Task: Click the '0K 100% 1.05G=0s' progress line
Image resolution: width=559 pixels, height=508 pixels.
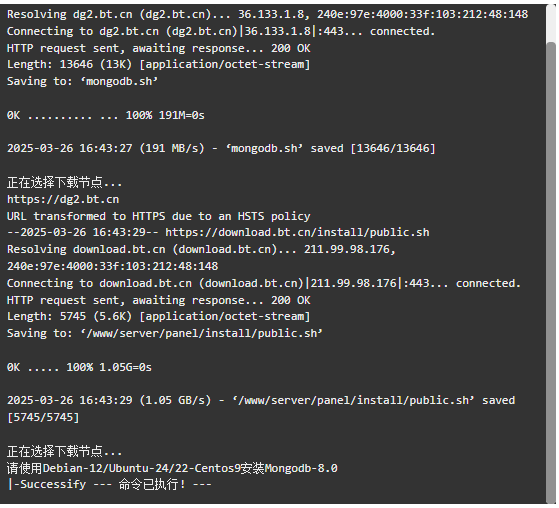Action: click(79, 367)
